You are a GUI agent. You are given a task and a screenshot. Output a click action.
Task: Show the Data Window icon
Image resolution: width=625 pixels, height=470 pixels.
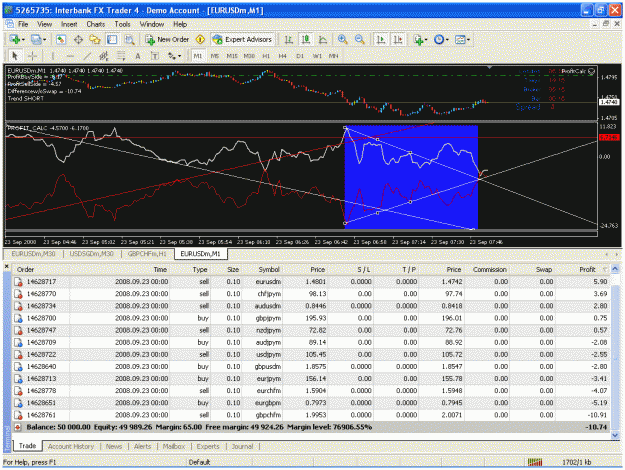tap(78, 39)
